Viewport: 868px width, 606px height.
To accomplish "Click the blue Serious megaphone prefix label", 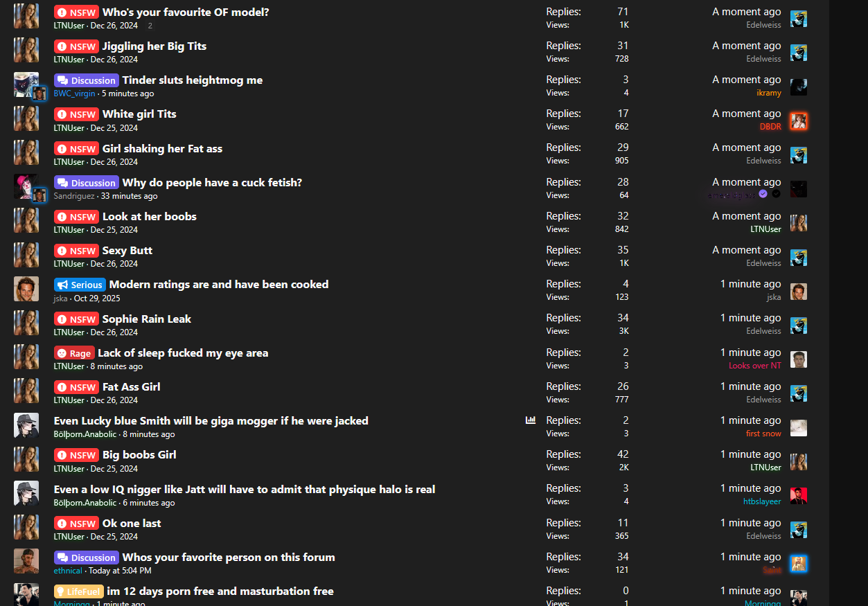I will point(80,285).
